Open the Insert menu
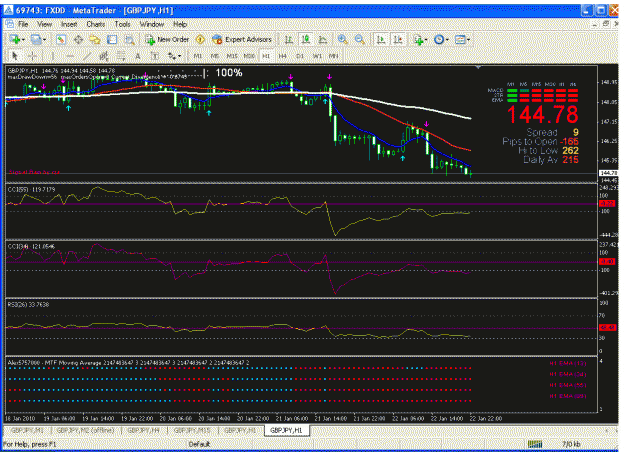The width and height of the screenshot is (625, 452). (x=69, y=24)
